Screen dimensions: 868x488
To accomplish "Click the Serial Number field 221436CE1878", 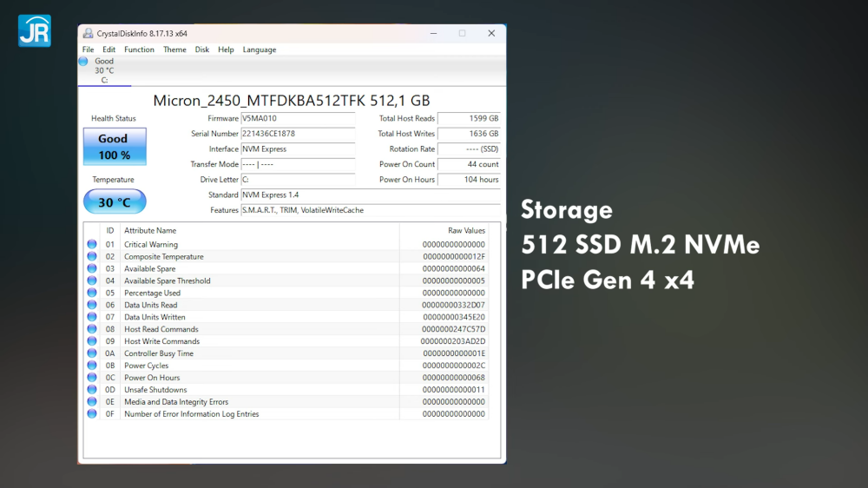I will pos(298,134).
